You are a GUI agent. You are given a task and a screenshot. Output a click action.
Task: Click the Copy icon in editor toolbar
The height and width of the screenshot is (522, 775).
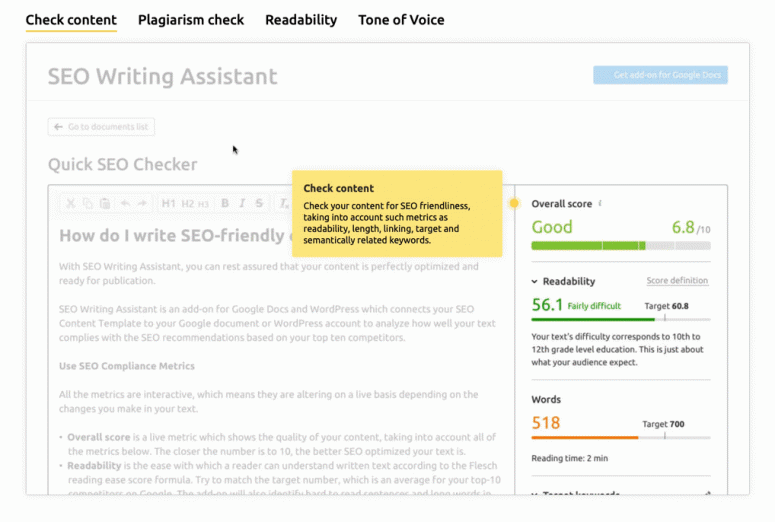click(87, 203)
